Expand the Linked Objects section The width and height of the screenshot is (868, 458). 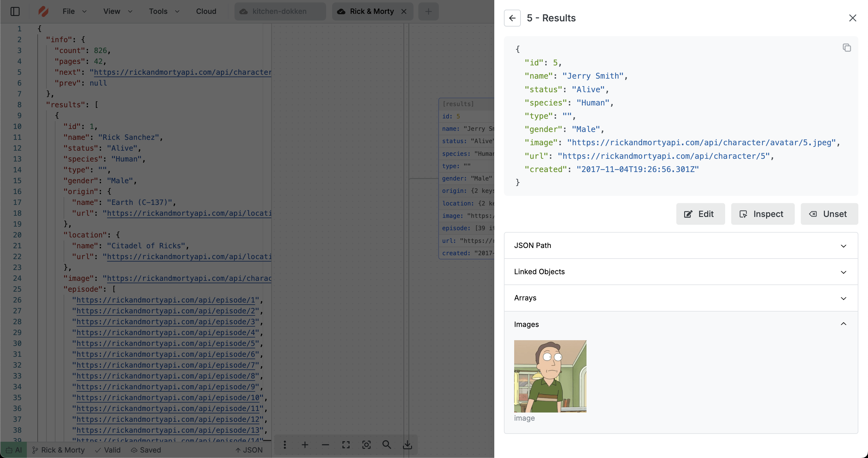[x=681, y=272]
